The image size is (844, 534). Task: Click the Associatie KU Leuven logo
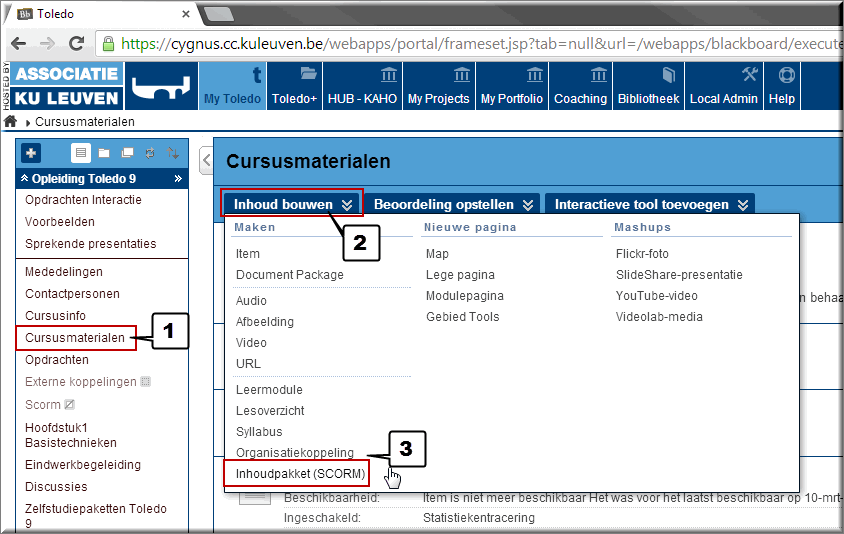click(67, 86)
